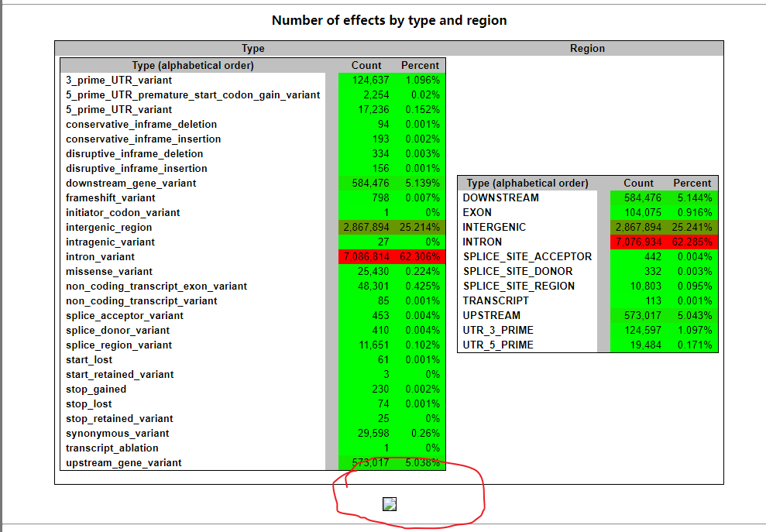Click the "Count" column header in Type table
This screenshot has width=766, height=532.
tap(366, 65)
